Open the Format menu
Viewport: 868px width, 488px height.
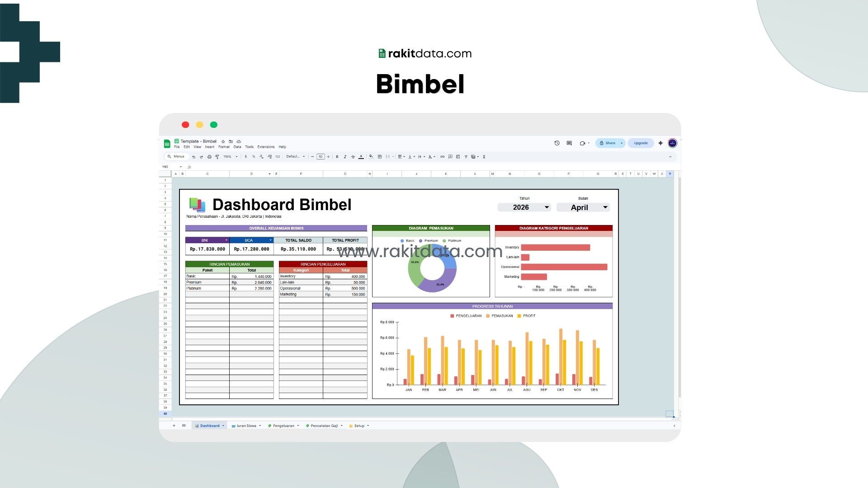[x=224, y=147]
